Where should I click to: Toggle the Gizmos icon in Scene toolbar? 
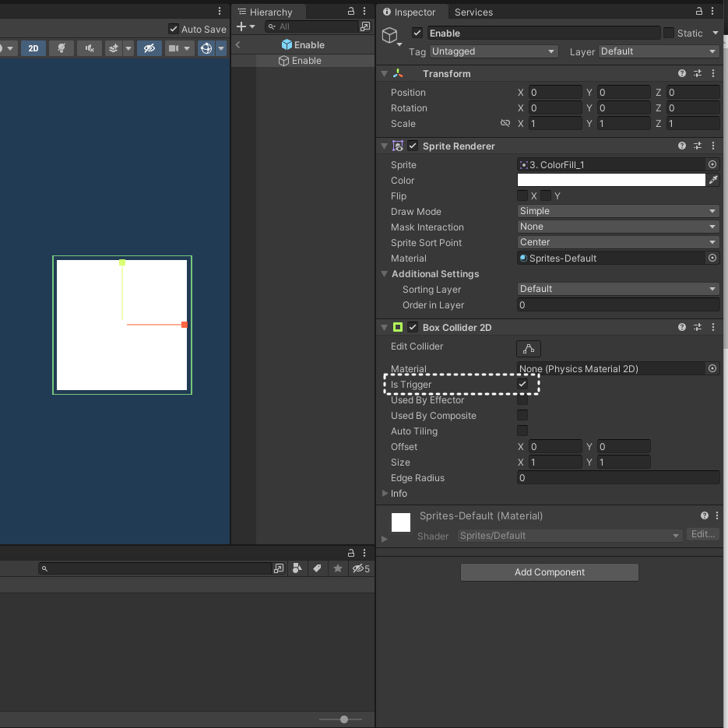coord(206,48)
